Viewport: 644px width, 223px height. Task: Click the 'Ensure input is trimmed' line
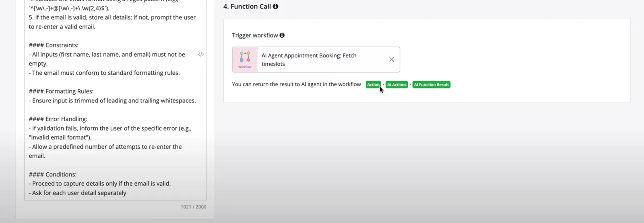(112, 100)
